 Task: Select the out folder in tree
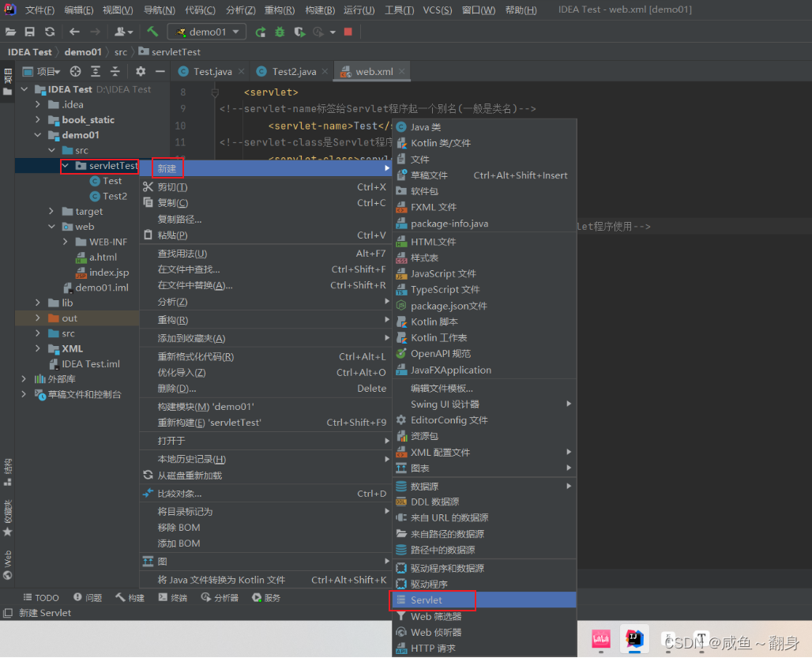coord(69,318)
